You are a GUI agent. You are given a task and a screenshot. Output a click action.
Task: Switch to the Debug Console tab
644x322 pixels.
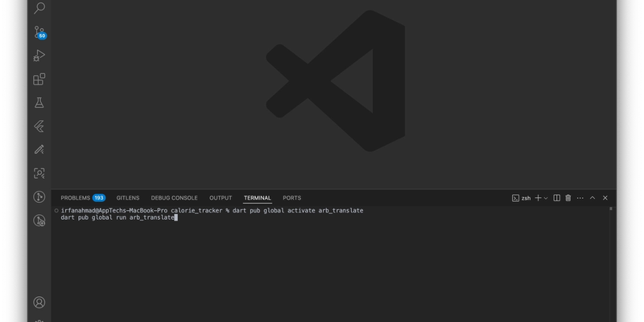coord(174,198)
